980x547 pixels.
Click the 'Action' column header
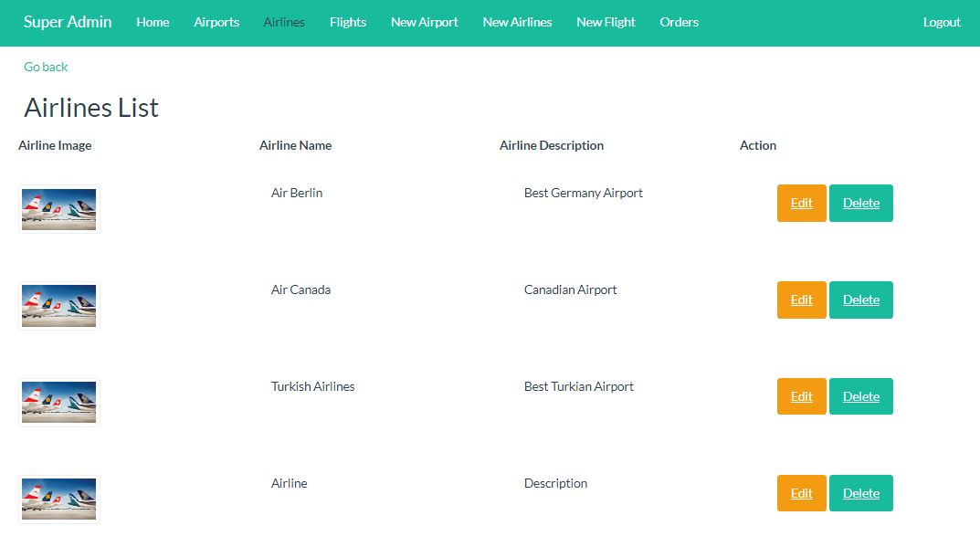pos(757,145)
